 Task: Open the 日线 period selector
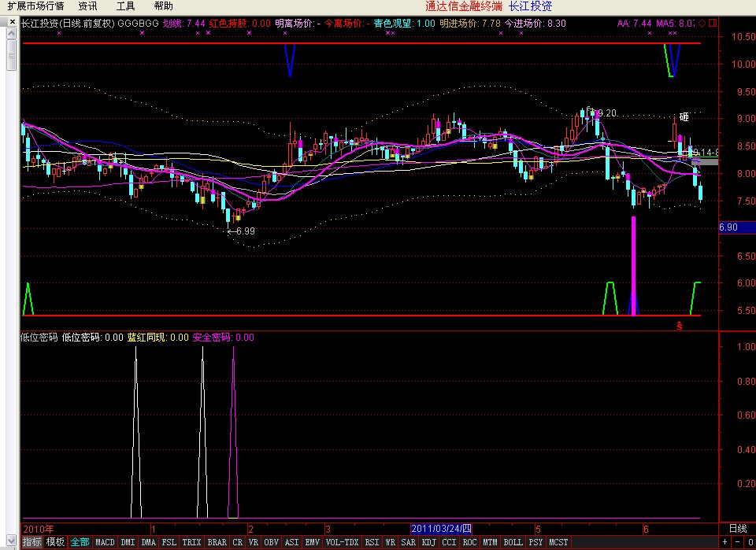click(738, 528)
